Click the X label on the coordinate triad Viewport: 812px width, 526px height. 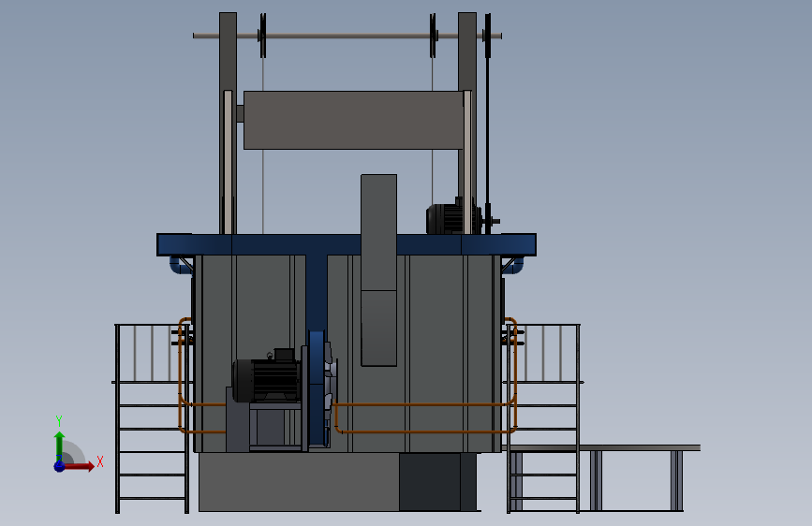(100, 461)
